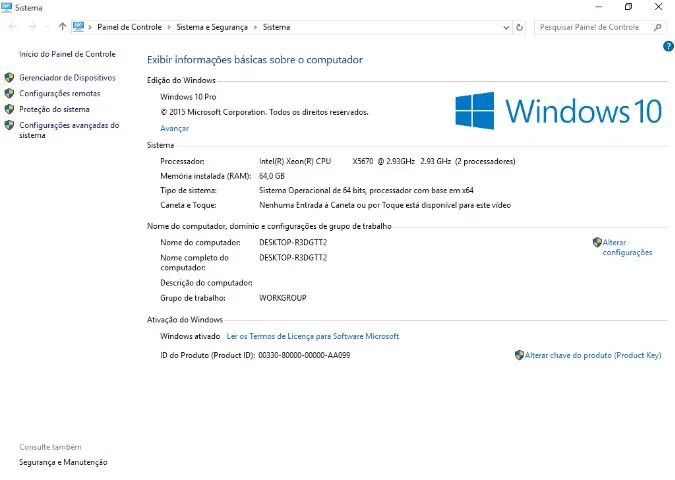Refresh the Control Panel page
The image size is (675, 480).
[520, 28]
